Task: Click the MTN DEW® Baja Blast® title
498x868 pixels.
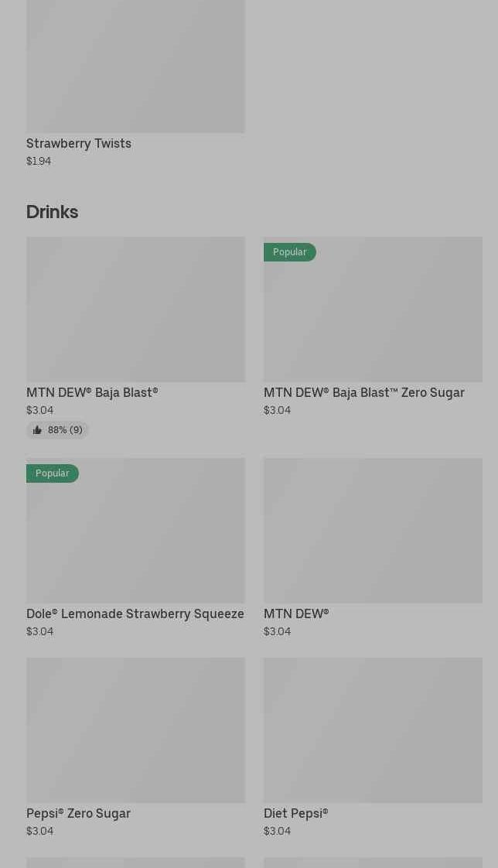Action: (92, 392)
